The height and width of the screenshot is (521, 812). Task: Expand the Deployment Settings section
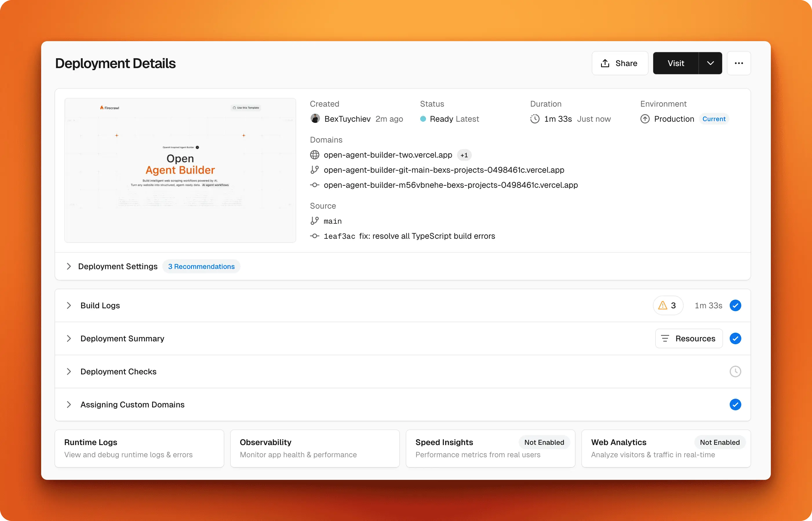tap(69, 267)
